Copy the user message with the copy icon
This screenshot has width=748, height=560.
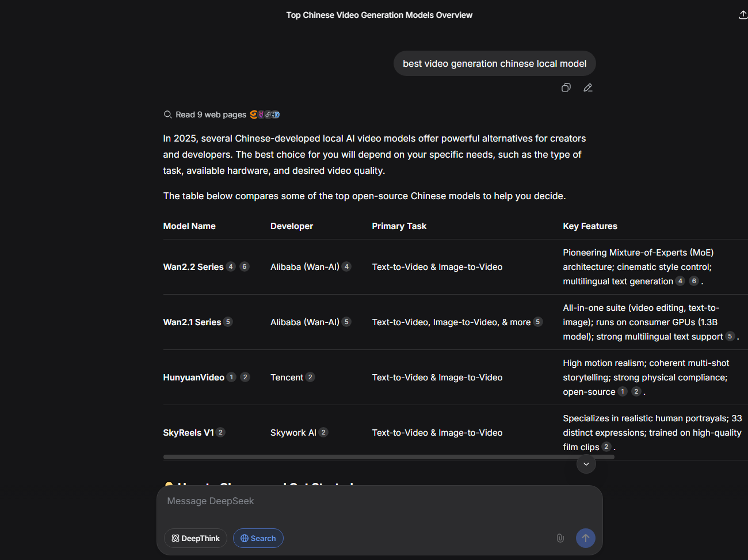(566, 87)
